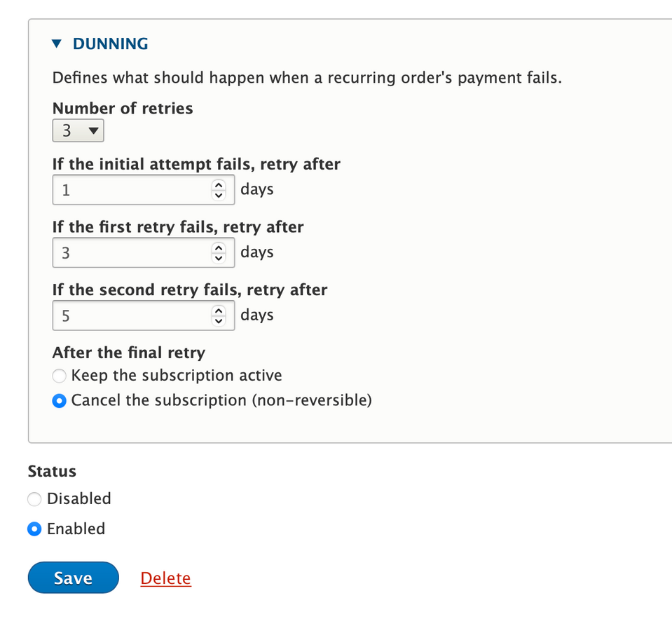Image resolution: width=672 pixels, height=619 pixels.
Task: Collapse the Dunning section triangle
Action: click(x=57, y=43)
